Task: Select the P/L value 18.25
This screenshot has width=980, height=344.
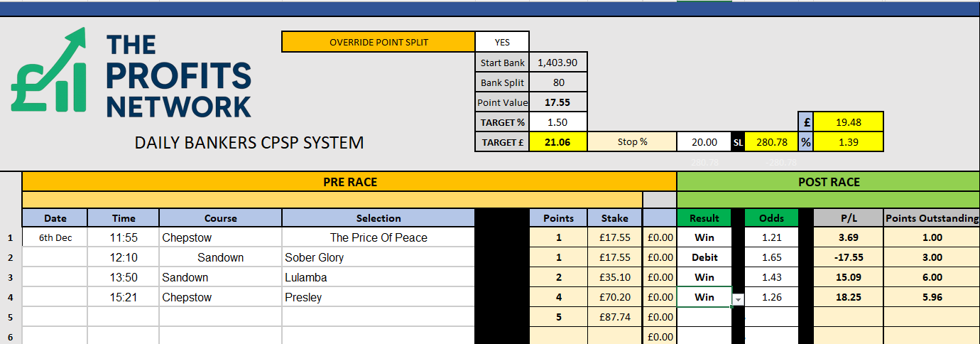Action: click(x=848, y=297)
